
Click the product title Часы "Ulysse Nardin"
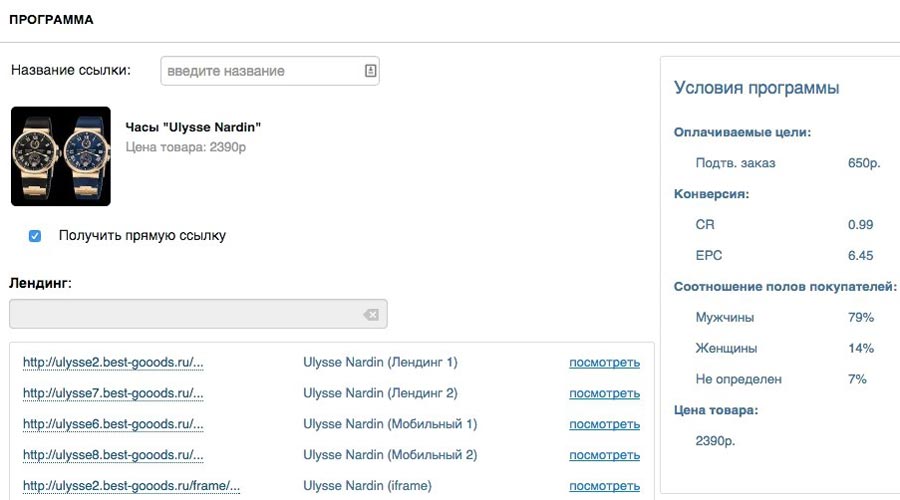(193, 127)
